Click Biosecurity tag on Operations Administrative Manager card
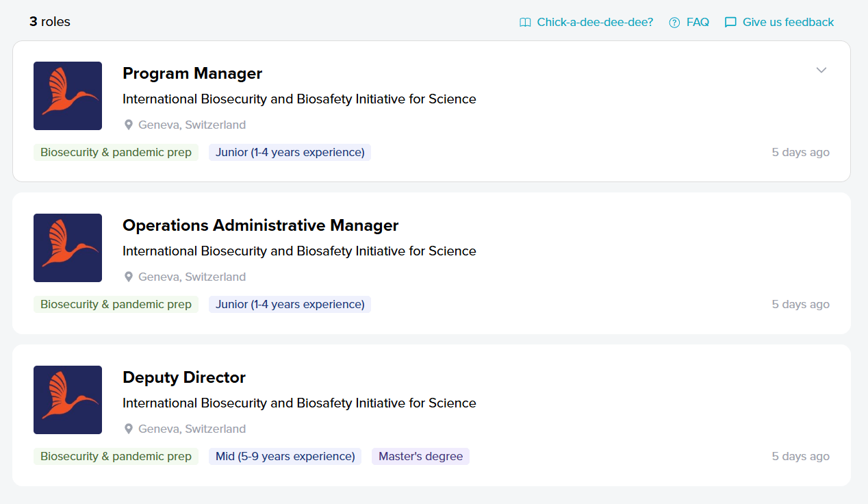Viewport: 868px width, 504px height. (x=116, y=305)
